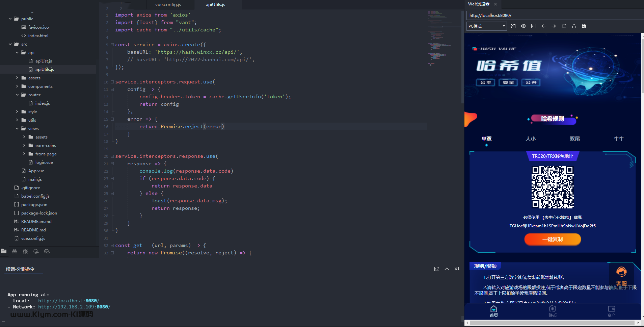Click the X-arrow icon in terminal panel

tap(457, 269)
